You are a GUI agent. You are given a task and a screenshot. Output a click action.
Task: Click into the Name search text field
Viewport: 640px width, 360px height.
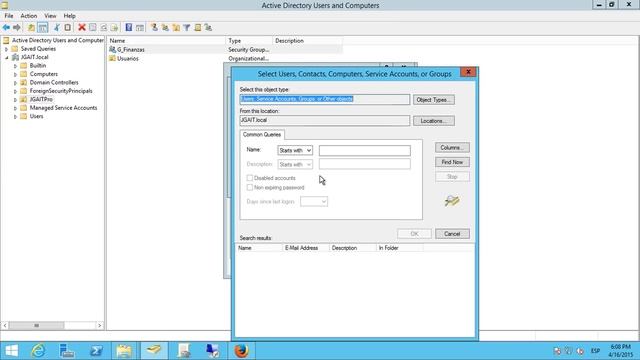coord(365,151)
